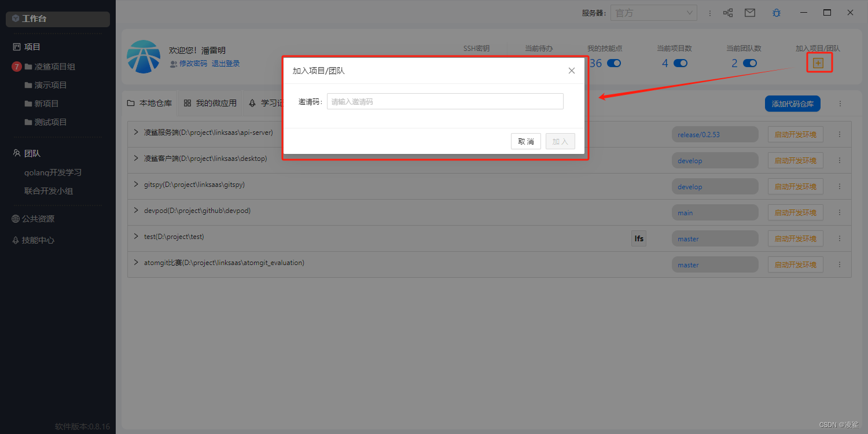Open more options for 凌鲨客户端 repository
868x434 pixels.
click(840, 160)
